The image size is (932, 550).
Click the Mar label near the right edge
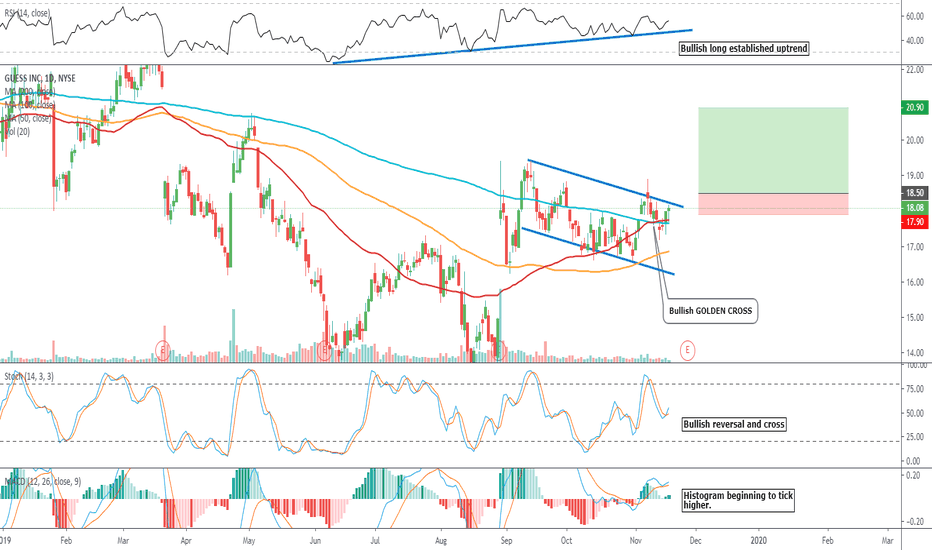[887, 540]
